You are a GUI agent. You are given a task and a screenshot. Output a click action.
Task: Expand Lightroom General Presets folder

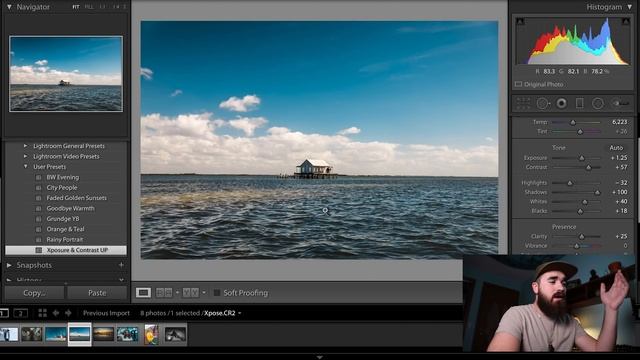coord(25,146)
